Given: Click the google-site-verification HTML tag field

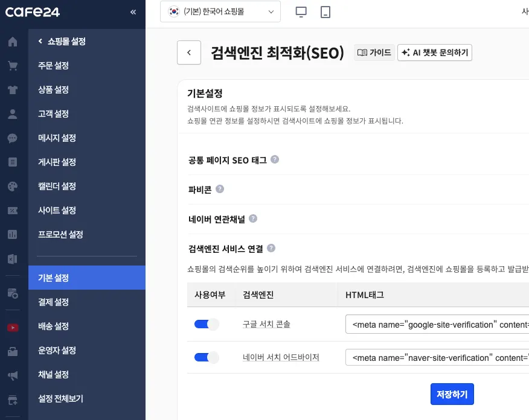Looking at the screenshot, I should pyautogui.click(x=437, y=324).
